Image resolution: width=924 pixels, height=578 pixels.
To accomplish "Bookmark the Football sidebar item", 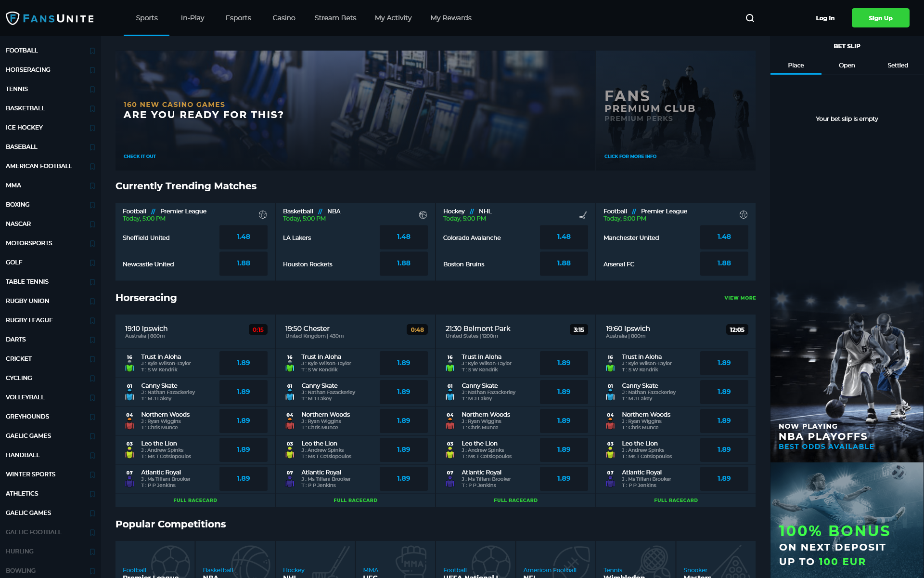I will click(x=92, y=51).
